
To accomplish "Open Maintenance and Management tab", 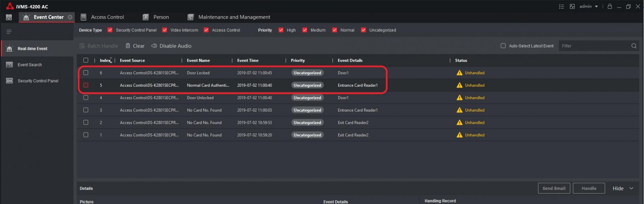I will click(x=234, y=17).
